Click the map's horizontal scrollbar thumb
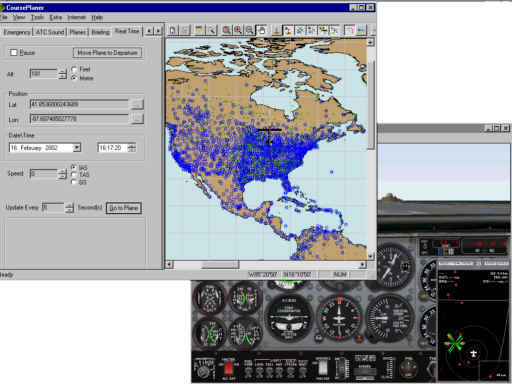Image resolution: width=512 pixels, height=384 pixels. pos(220,265)
